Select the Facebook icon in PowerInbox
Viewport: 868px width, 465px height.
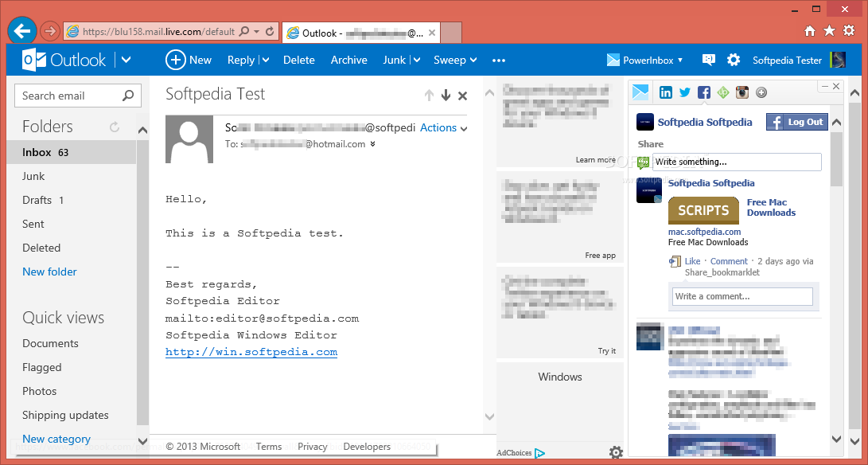tap(703, 93)
